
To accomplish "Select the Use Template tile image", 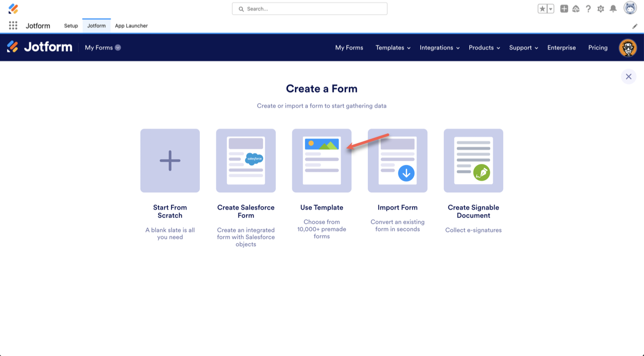I will click(321, 160).
